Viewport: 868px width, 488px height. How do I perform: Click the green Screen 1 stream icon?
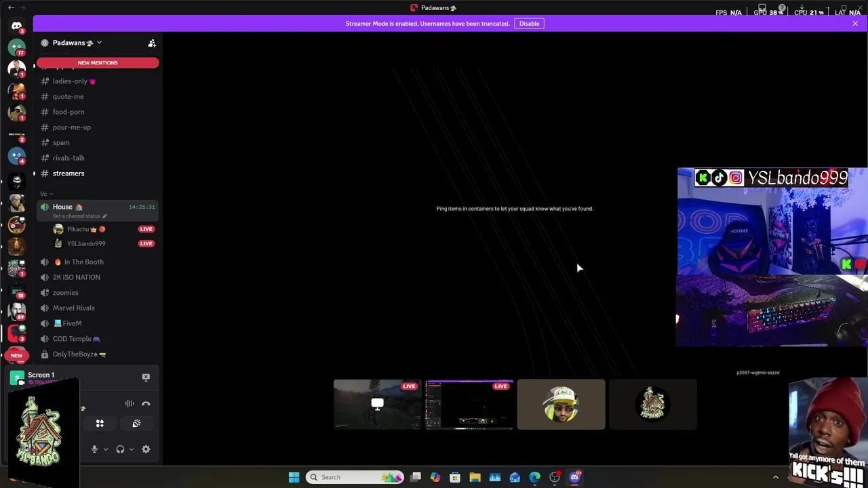(x=17, y=378)
